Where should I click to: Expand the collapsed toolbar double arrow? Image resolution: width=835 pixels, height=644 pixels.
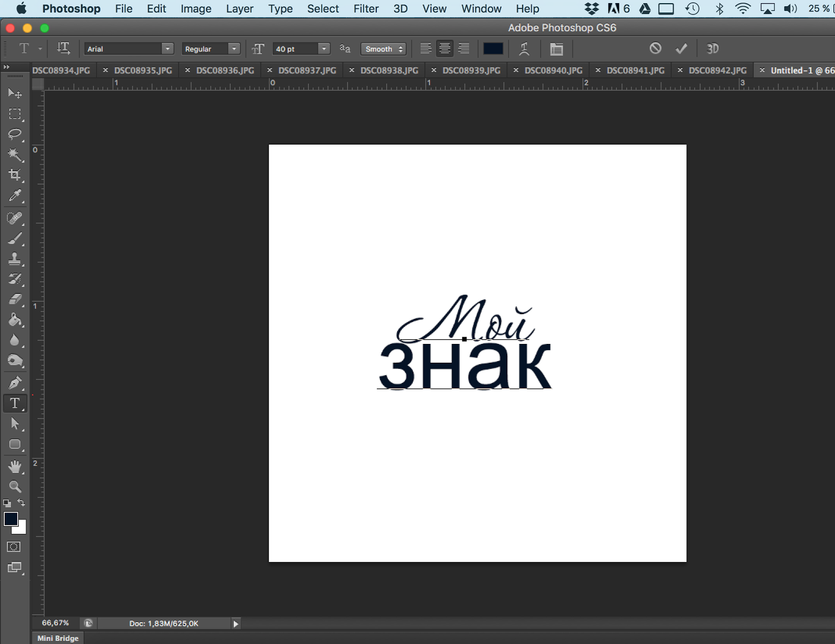6,67
